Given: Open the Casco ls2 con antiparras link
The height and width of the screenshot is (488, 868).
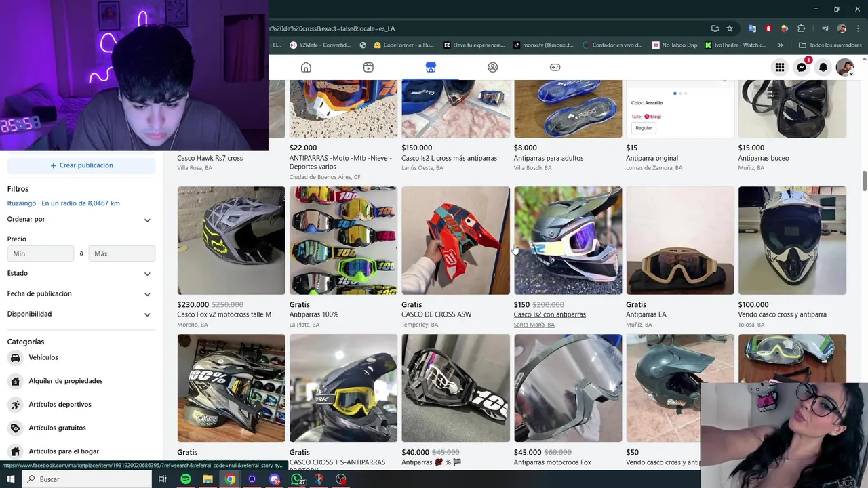Looking at the screenshot, I should pyautogui.click(x=549, y=314).
